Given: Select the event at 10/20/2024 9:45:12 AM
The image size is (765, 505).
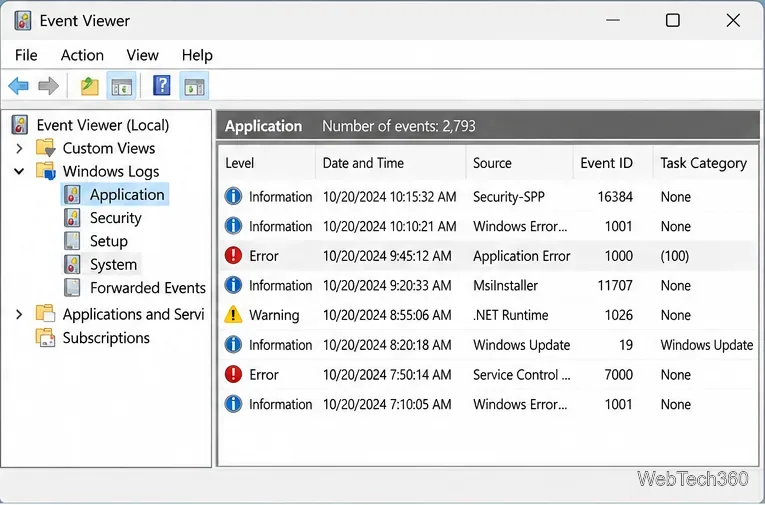Looking at the screenshot, I should pyautogui.click(x=488, y=255).
